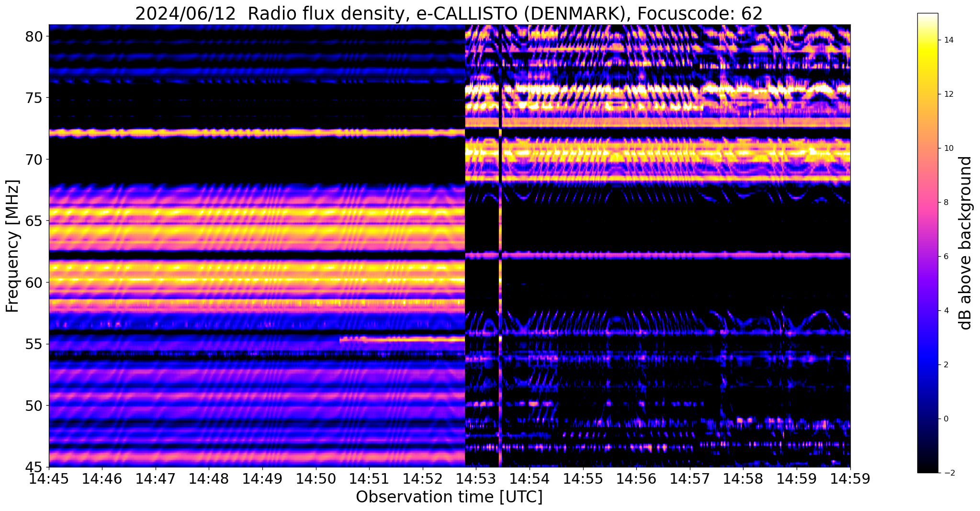The height and width of the screenshot is (511, 980).
Task: Click the 14:49 time tick label
Action: pos(262,478)
